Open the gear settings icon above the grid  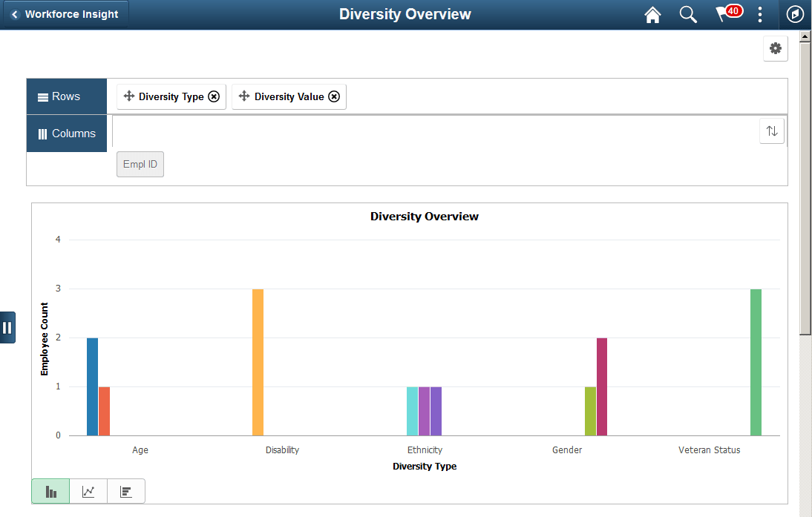(x=776, y=47)
